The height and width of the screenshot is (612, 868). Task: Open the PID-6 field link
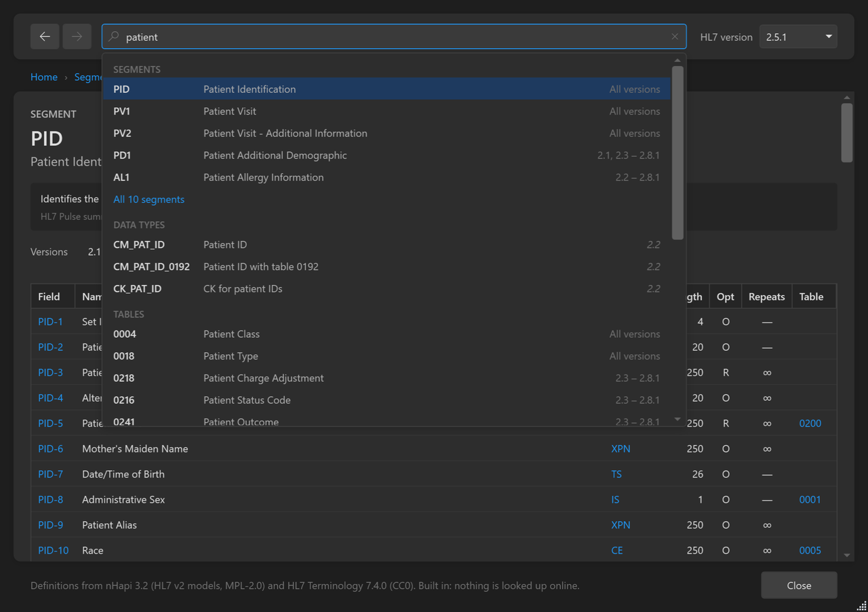point(50,448)
